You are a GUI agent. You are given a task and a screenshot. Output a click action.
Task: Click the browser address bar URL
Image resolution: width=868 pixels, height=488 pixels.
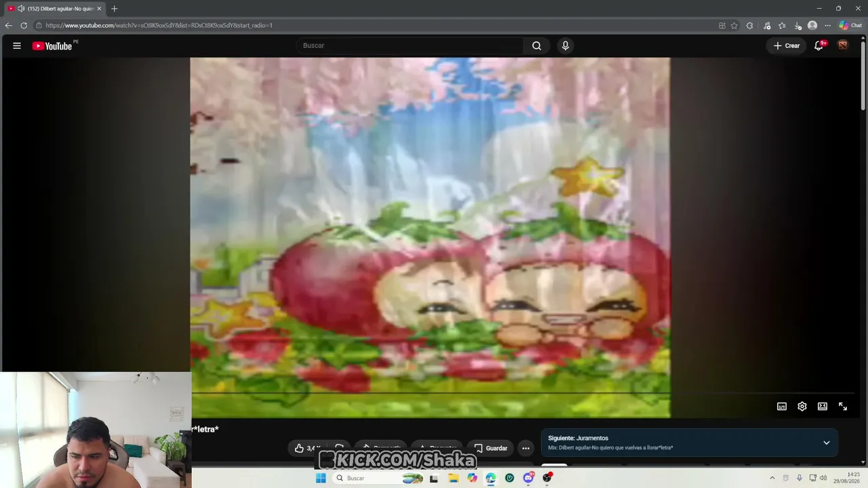click(159, 26)
